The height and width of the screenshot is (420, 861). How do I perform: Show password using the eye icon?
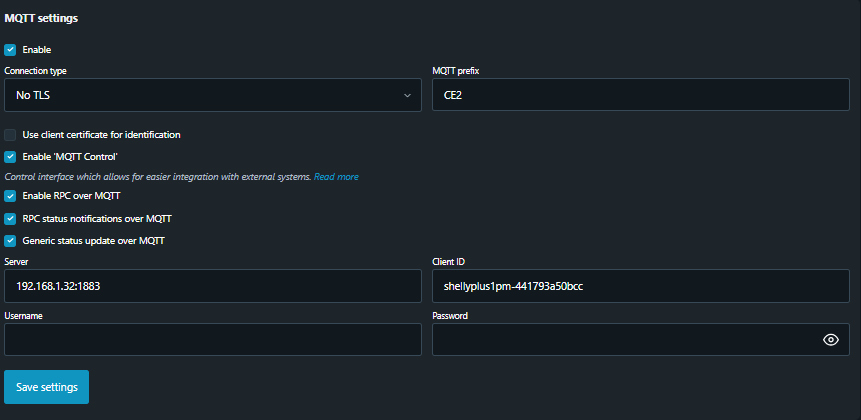[830, 340]
